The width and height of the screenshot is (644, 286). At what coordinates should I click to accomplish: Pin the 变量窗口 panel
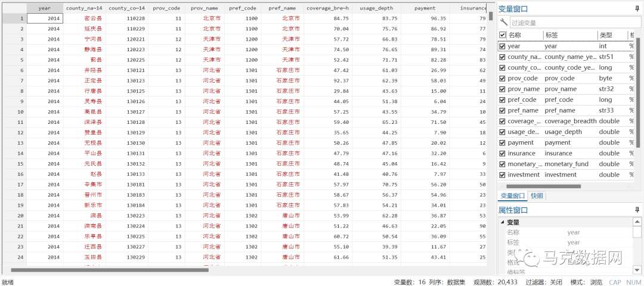[x=637, y=8]
